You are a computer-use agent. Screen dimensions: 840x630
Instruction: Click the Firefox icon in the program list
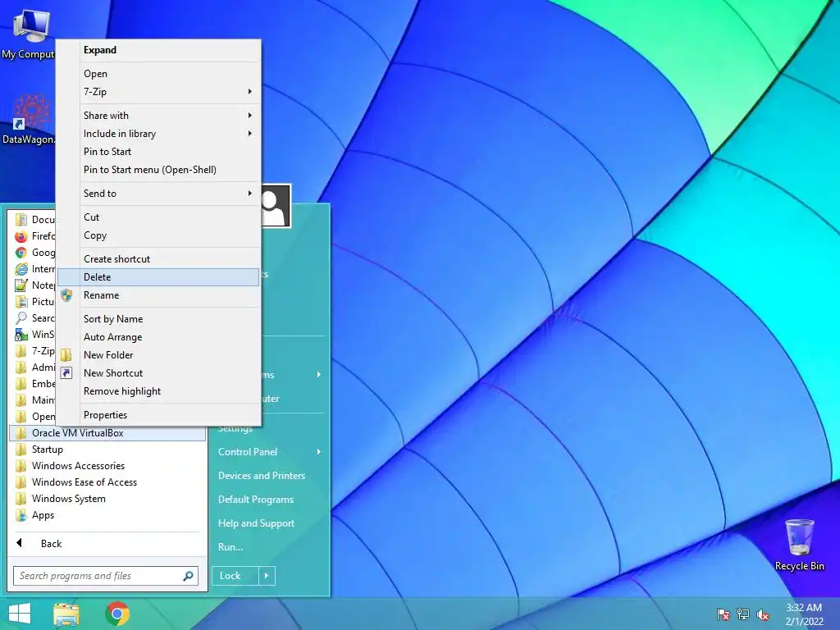[x=21, y=236]
